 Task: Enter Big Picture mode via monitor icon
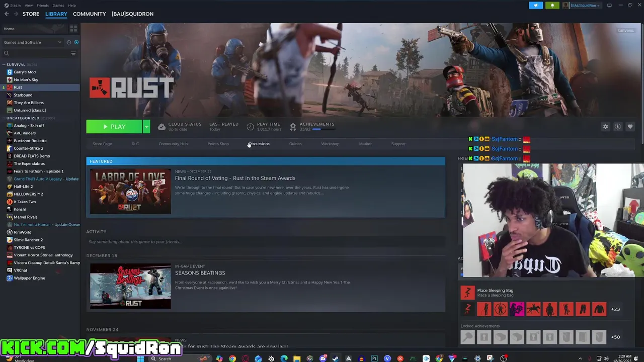coord(609,6)
